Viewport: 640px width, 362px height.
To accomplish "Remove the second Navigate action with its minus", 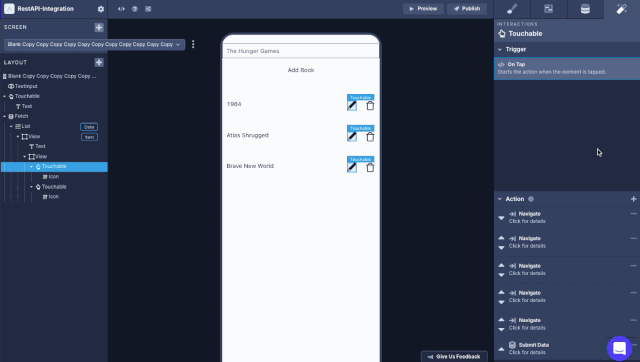I will coord(633,238).
